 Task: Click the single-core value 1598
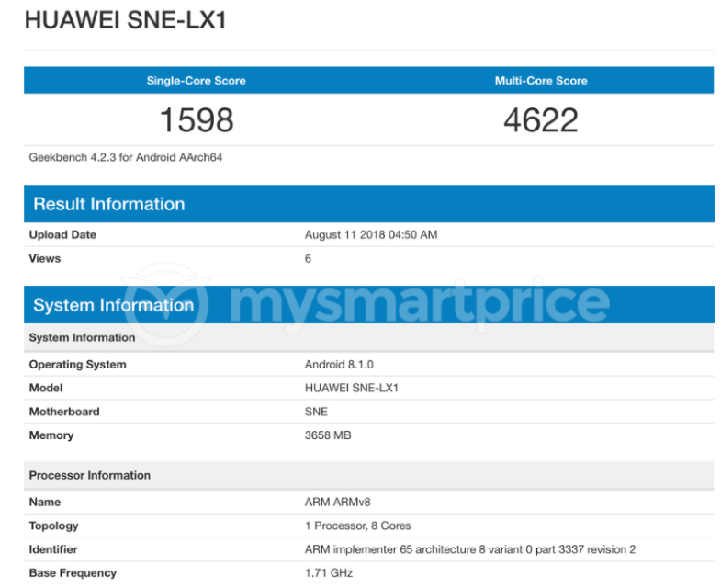[x=197, y=120]
